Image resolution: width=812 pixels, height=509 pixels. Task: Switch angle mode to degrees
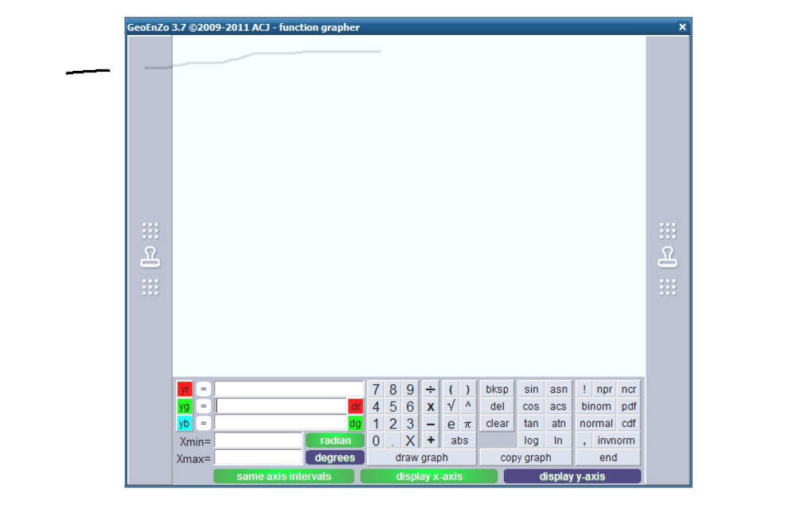pyautogui.click(x=335, y=458)
